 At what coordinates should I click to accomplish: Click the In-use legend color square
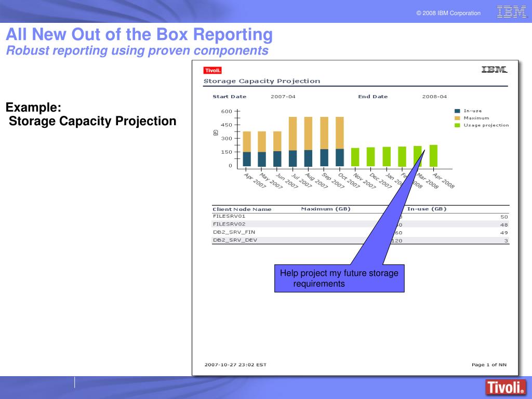457,111
